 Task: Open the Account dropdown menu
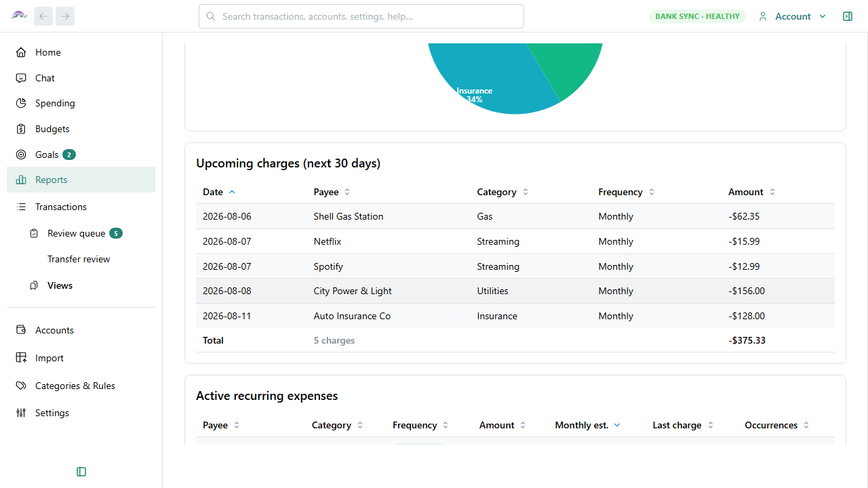coord(793,16)
